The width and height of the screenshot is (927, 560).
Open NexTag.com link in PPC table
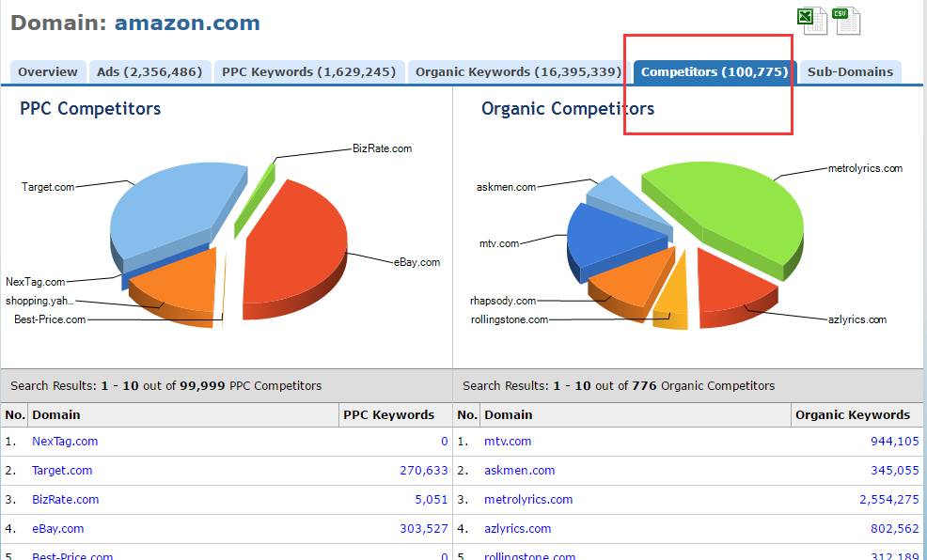[x=65, y=442]
